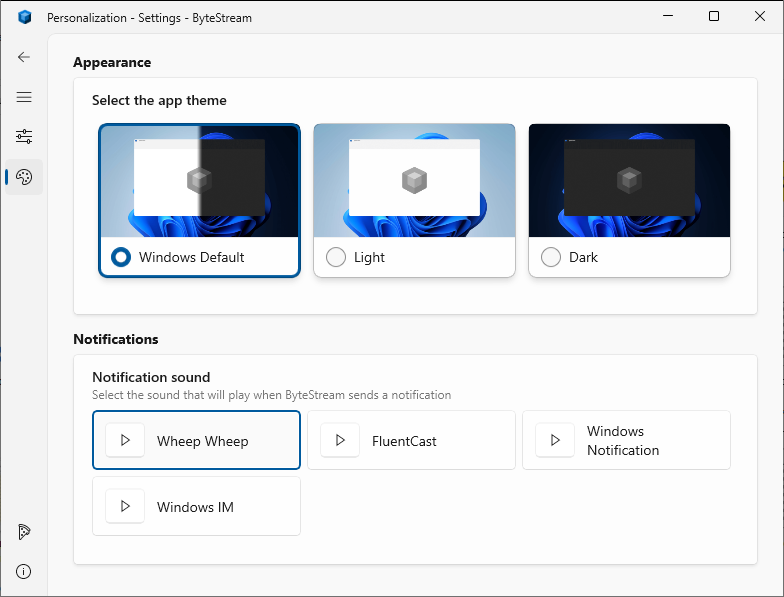
Task: Choose the Dark theme preview image
Action: pos(630,180)
